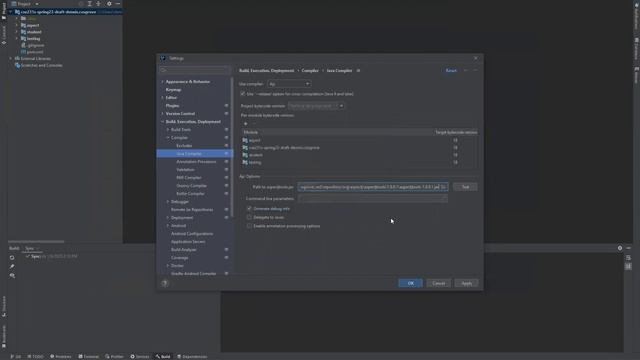Open Project panel gear options

pyautogui.click(x=109, y=4)
